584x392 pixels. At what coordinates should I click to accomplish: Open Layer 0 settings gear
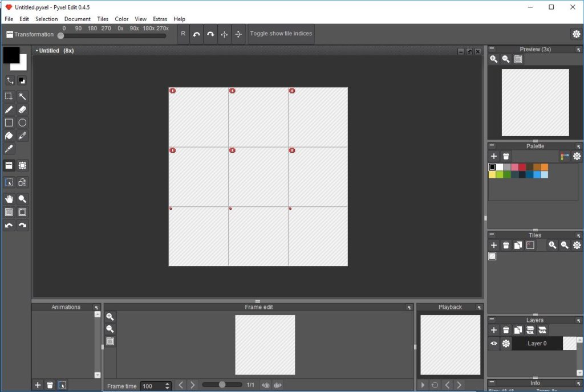coord(506,343)
